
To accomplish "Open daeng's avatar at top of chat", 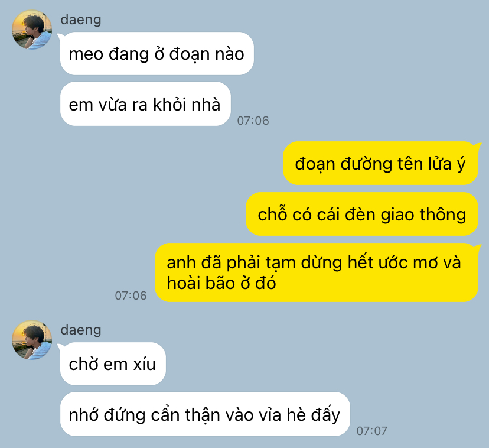I will point(32,30).
